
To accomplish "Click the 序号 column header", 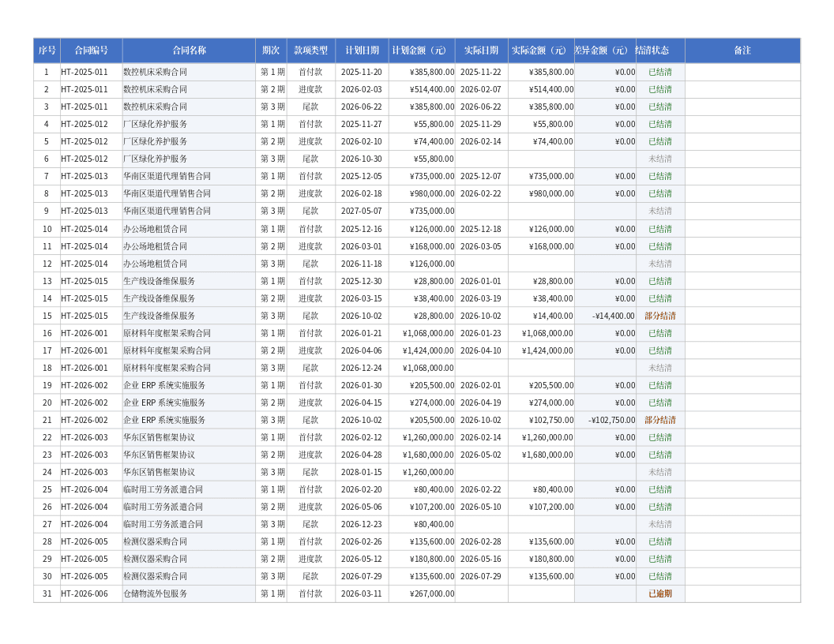I will (47, 51).
